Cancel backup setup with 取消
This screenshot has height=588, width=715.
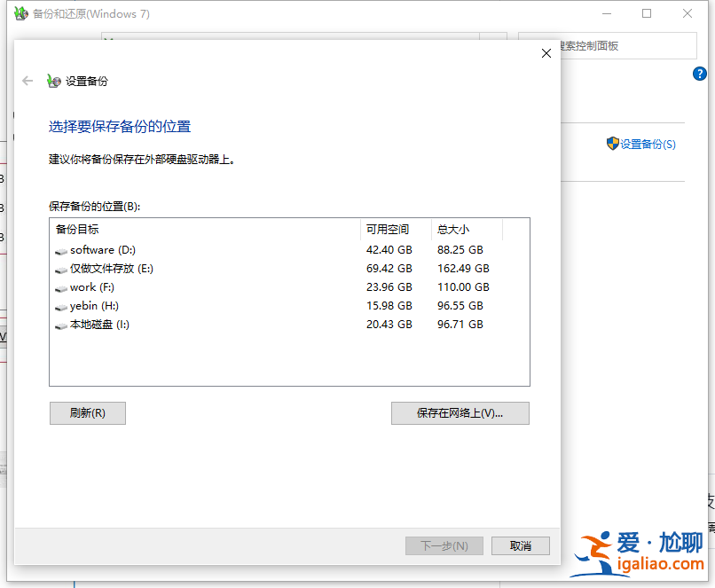[520, 545]
